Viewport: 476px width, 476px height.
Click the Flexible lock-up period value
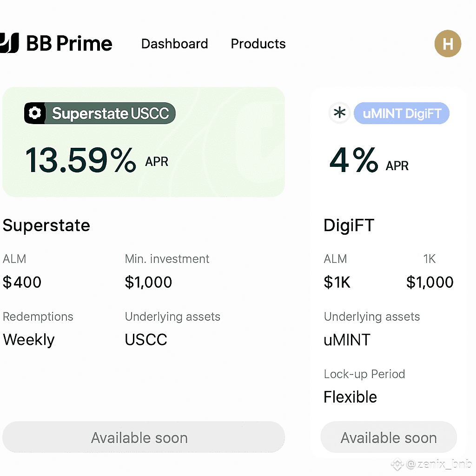point(350,397)
